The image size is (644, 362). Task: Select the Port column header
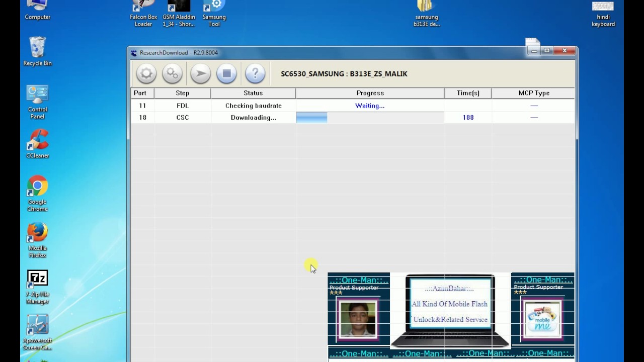[x=142, y=93]
